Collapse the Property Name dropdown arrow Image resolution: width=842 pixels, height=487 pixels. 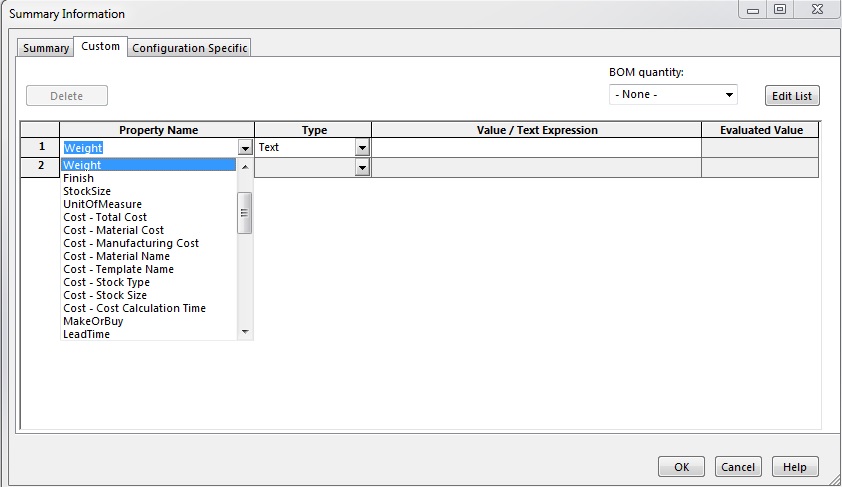pos(246,148)
